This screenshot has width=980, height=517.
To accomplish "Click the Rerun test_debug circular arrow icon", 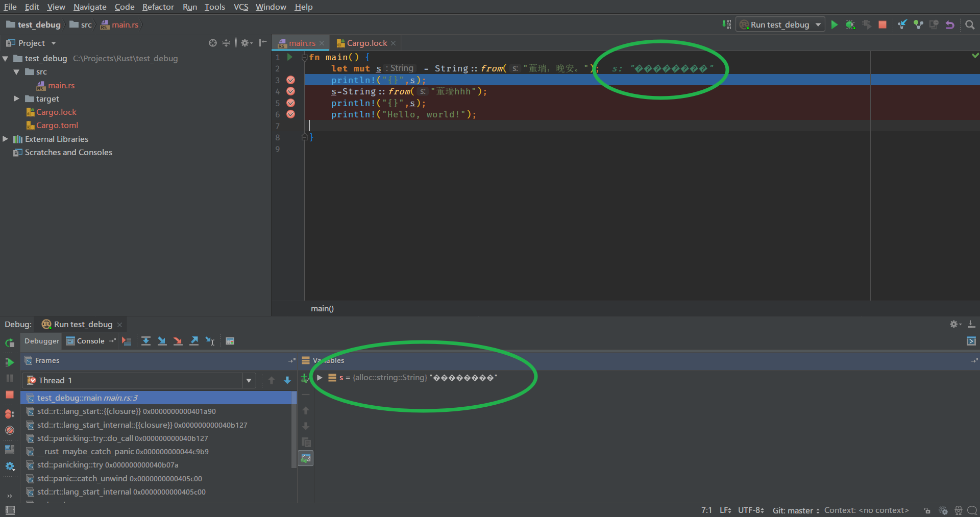I will (x=9, y=342).
